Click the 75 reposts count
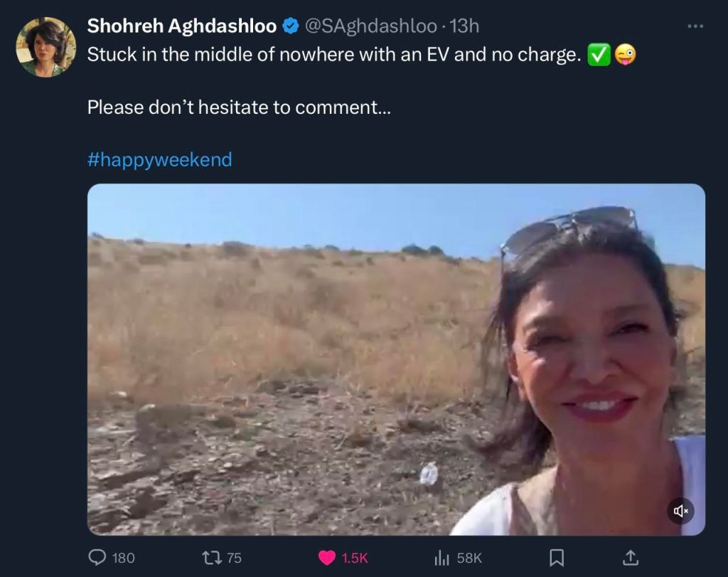Screen dimensions: 728x577 pos(234,558)
